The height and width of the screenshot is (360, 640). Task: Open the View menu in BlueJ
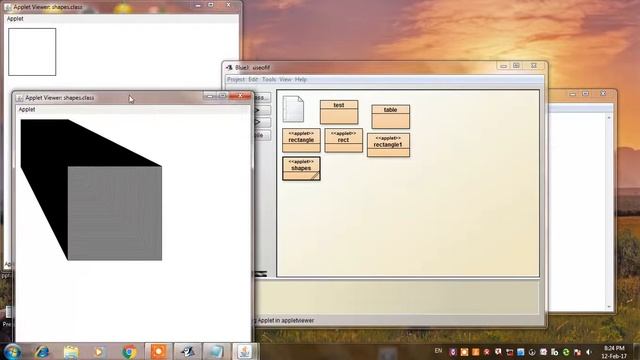point(285,80)
